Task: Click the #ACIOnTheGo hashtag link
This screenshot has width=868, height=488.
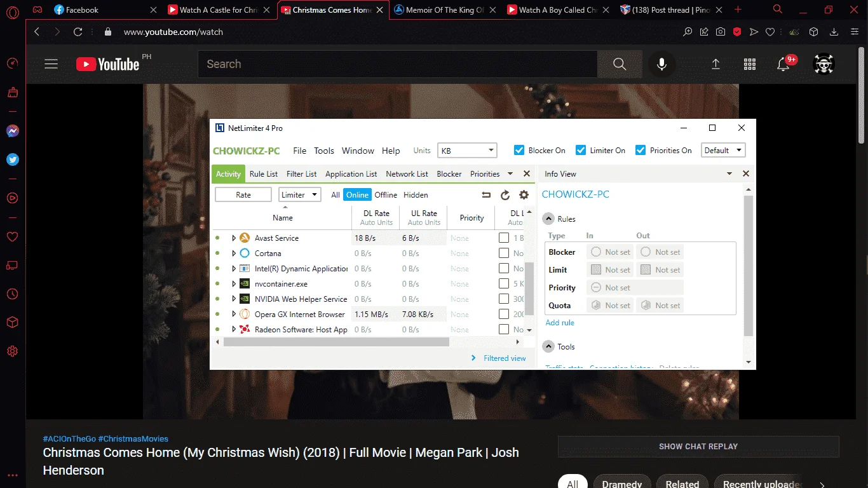Action: coord(69,439)
